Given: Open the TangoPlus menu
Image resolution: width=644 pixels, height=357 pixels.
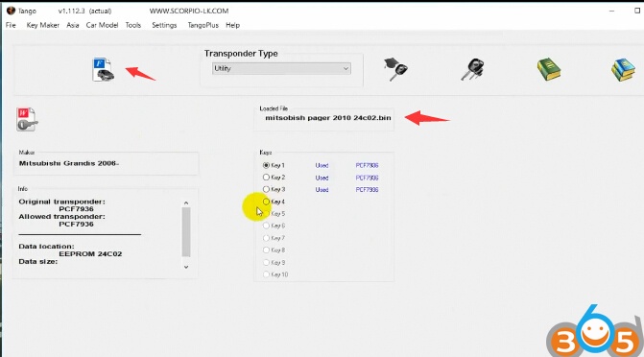Looking at the screenshot, I should 203,25.
